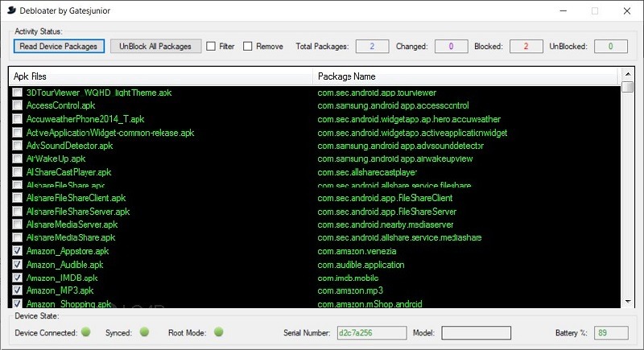The width and height of the screenshot is (644, 350).
Task: Check the AllshareMediaServer.apk checkbox
Action: (17, 224)
